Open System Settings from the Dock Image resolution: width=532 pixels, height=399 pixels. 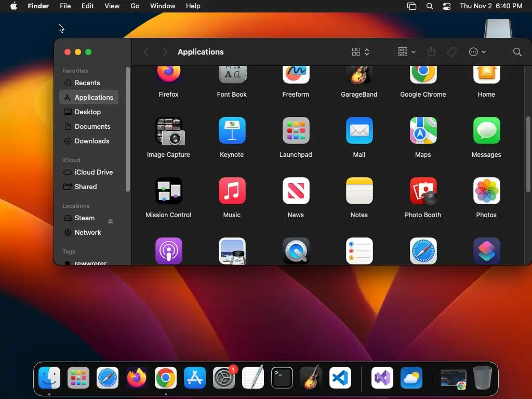point(224,378)
